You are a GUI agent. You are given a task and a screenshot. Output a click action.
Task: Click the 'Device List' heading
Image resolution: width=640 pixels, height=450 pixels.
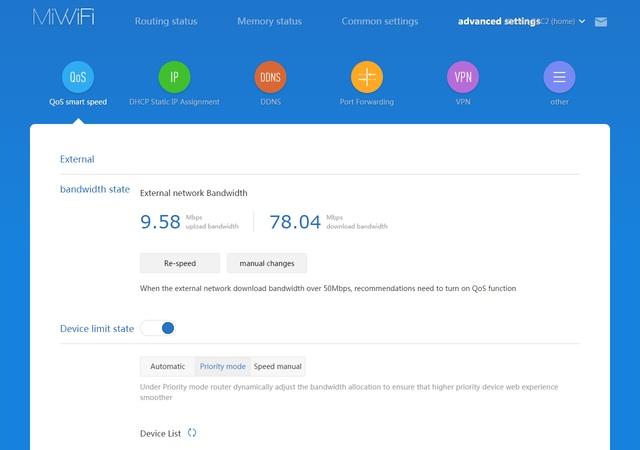160,433
